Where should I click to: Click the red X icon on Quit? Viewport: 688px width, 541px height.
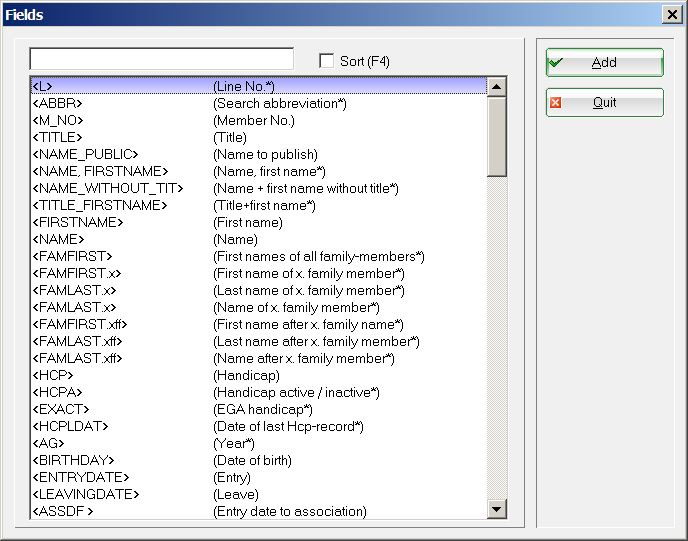click(556, 103)
